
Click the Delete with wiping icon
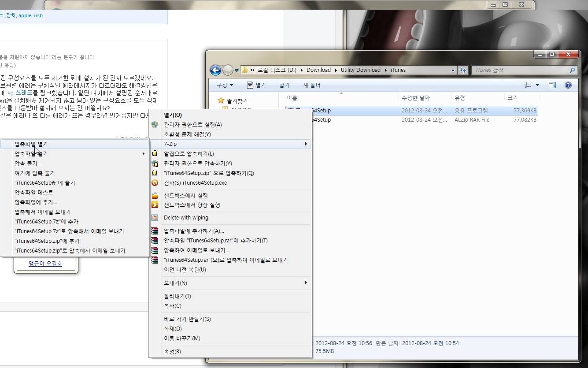[155, 218]
